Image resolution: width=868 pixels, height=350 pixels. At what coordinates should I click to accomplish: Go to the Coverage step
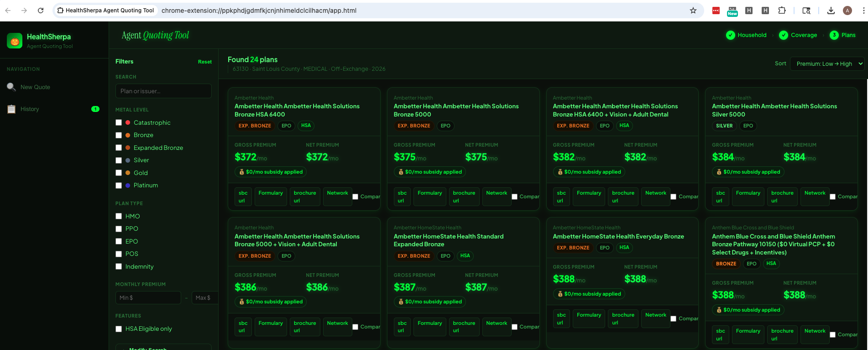pyautogui.click(x=798, y=35)
